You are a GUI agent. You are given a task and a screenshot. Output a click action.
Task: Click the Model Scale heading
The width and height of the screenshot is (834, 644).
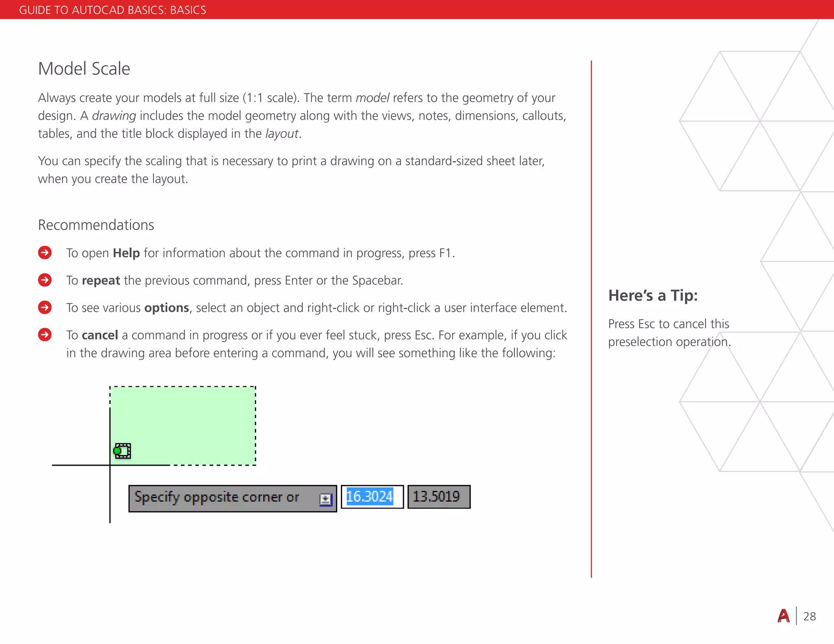coord(84,68)
